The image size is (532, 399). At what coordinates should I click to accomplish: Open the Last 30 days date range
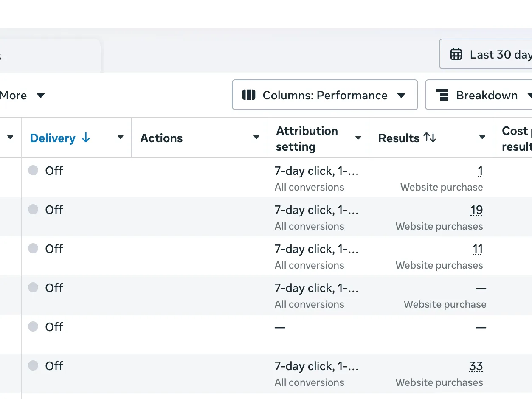[486, 54]
